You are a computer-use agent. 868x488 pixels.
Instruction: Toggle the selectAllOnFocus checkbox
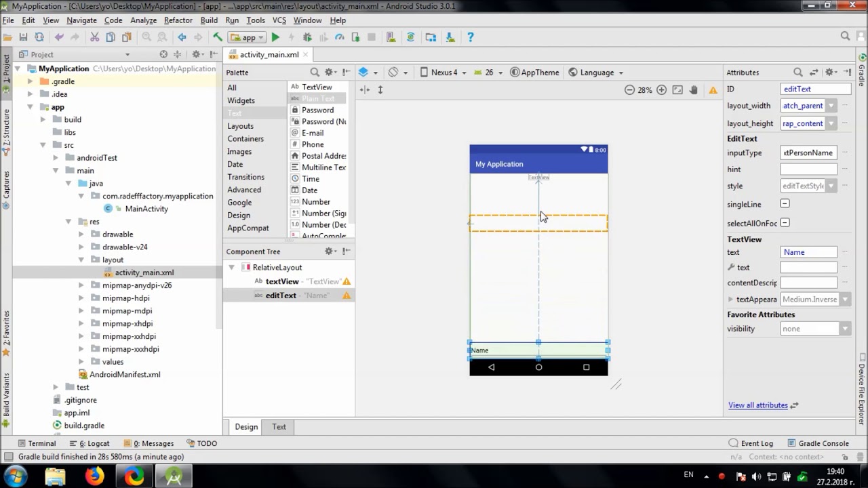coord(785,223)
